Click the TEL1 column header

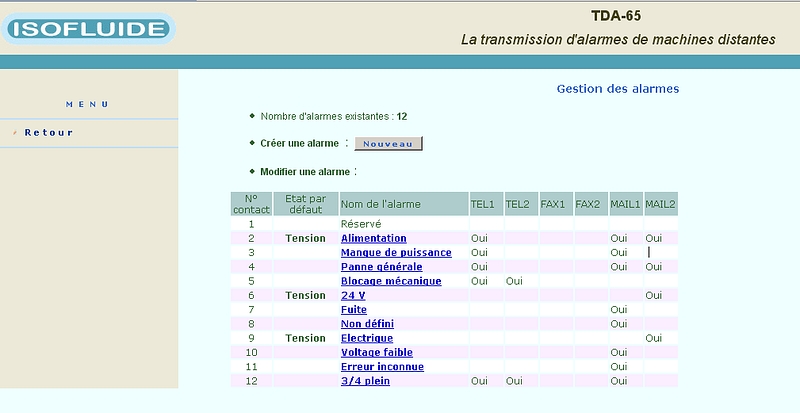(486, 204)
